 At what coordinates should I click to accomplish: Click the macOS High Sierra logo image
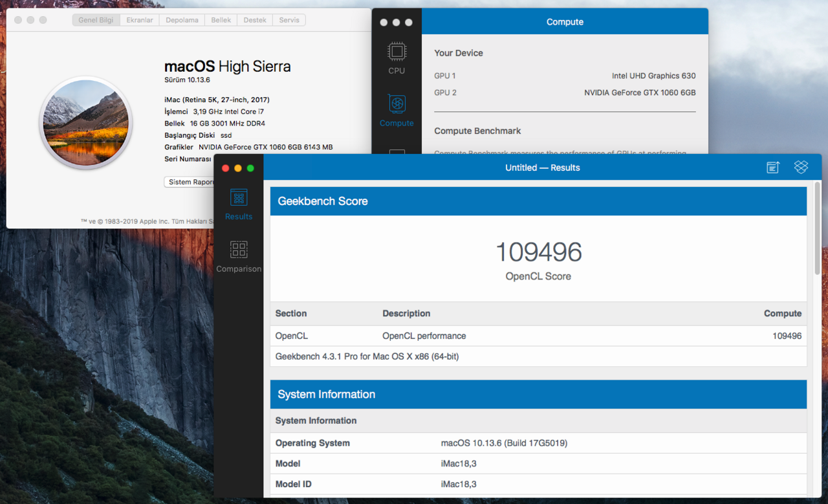click(86, 123)
